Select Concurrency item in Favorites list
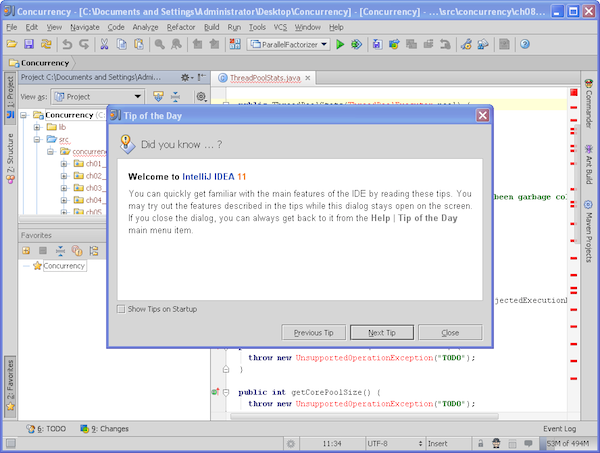600x453 pixels. 64,266
